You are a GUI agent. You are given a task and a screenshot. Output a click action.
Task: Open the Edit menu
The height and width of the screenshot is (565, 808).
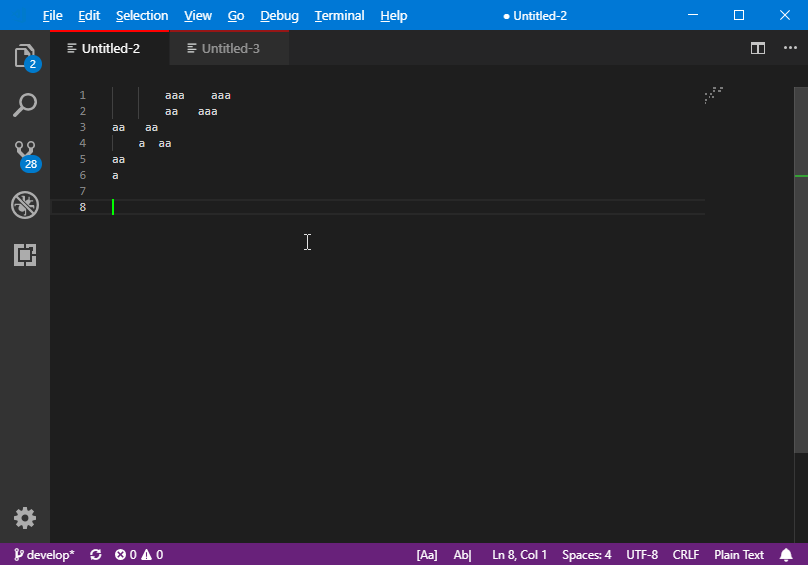click(89, 15)
